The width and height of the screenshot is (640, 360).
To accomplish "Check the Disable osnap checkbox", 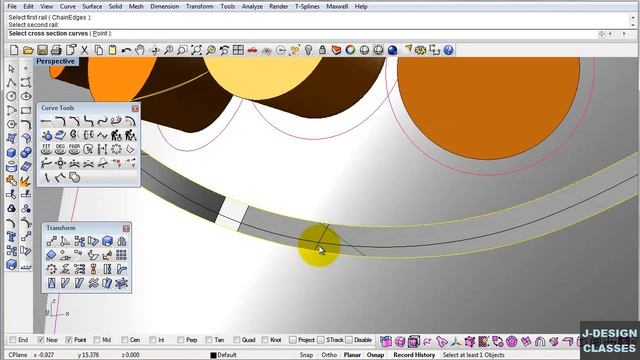I will point(349,340).
